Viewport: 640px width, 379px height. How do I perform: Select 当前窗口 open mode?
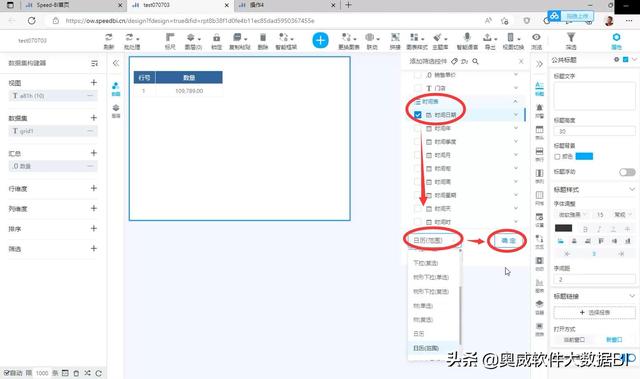573,340
